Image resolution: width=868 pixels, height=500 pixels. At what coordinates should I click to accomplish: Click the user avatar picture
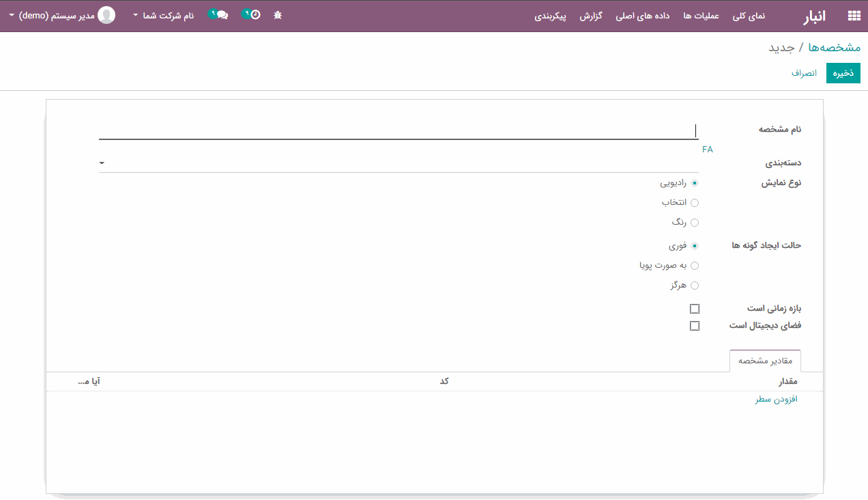106,15
